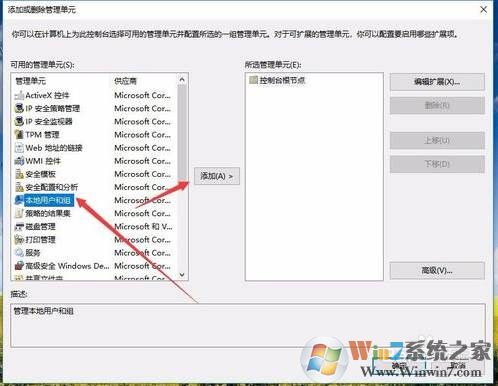Click the Microsoft 和 V... vendor cell
Image resolution: width=498 pixels, height=386 pixels.
click(143, 227)
